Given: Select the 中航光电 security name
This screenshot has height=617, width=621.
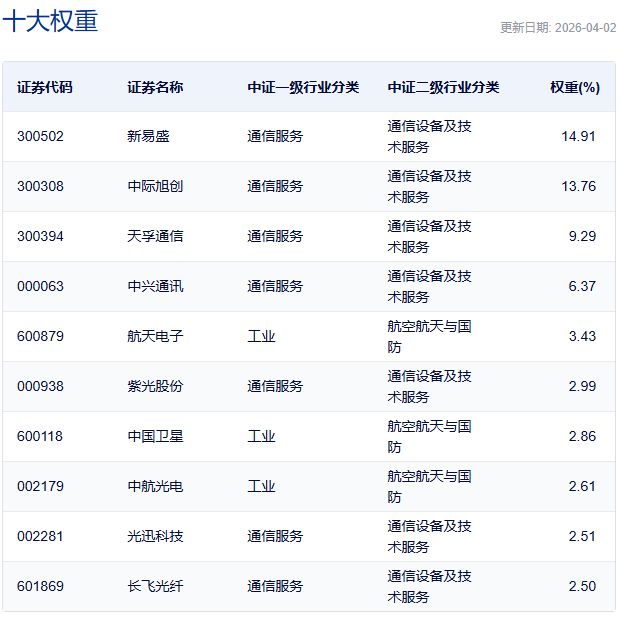Looking at the screenshot, I should coord(155,486).
